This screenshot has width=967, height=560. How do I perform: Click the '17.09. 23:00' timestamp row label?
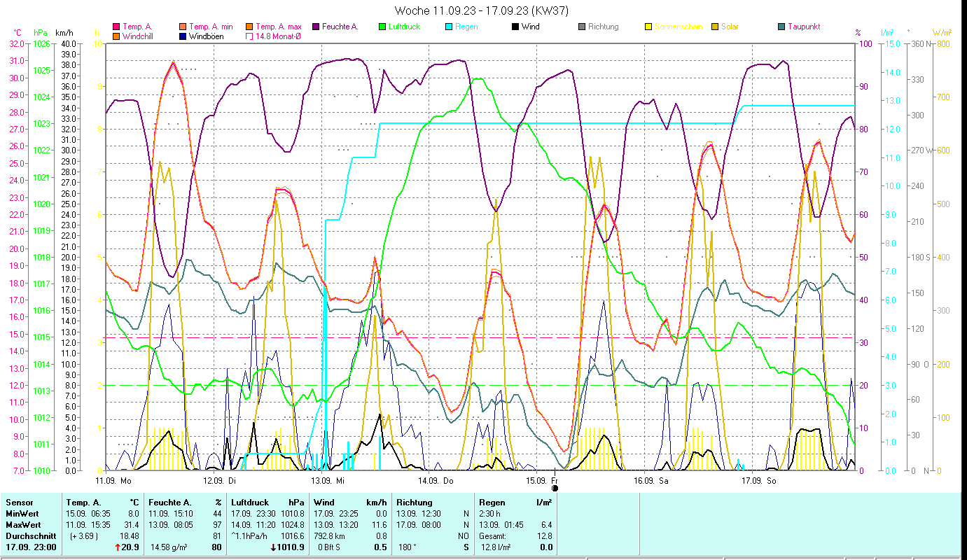(x=31, y=547)
